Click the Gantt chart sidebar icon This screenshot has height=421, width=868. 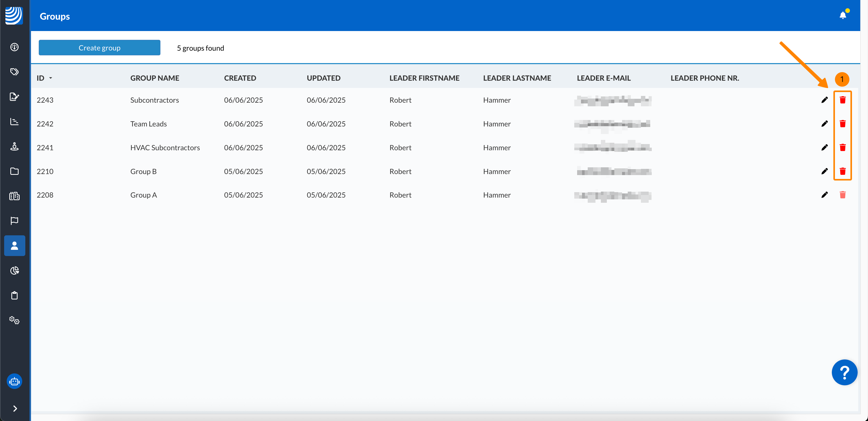click(x=14, y=122)
